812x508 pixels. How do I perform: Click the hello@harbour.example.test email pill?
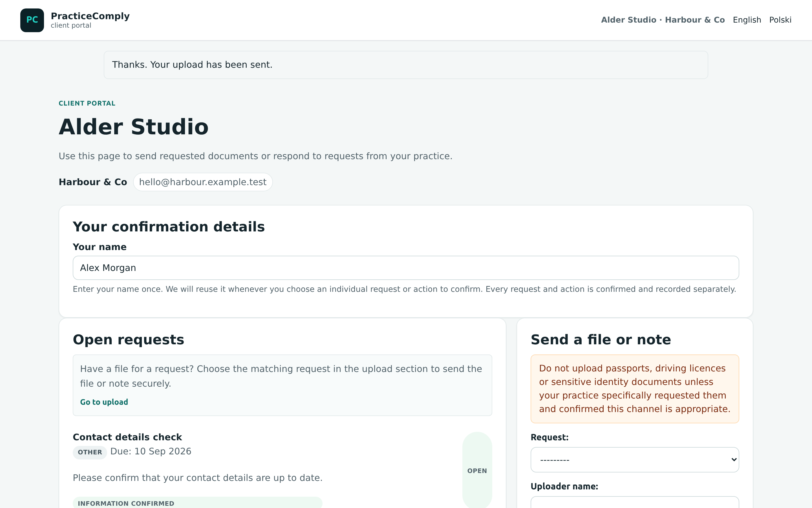point(203,182)
